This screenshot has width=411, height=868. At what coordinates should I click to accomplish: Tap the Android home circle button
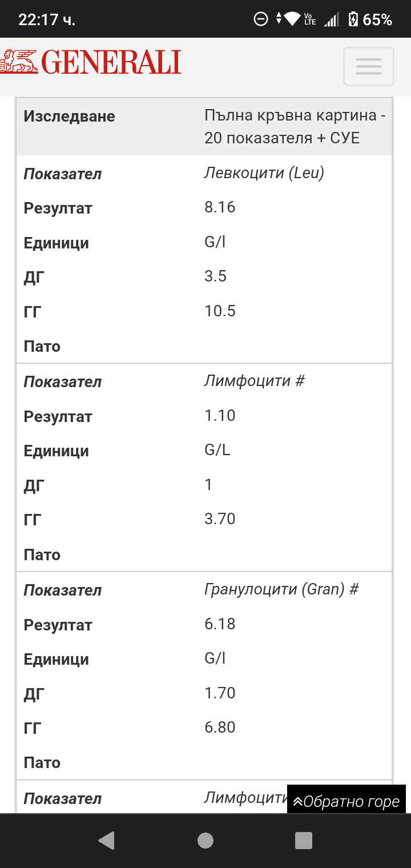(205, 841)
